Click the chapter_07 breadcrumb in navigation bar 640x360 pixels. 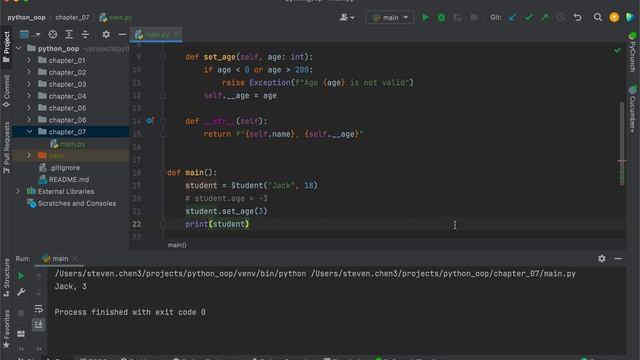point(72,18)
